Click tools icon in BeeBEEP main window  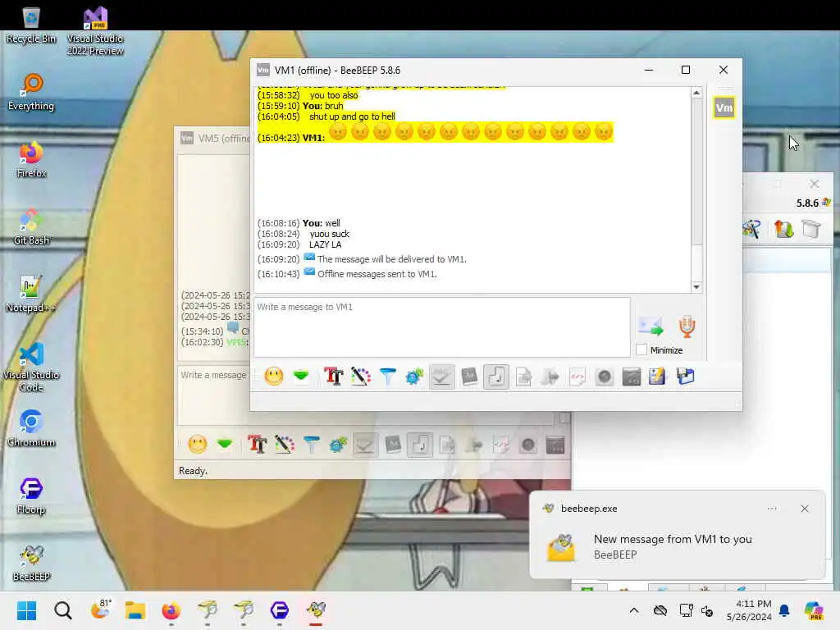pos(751,230)
